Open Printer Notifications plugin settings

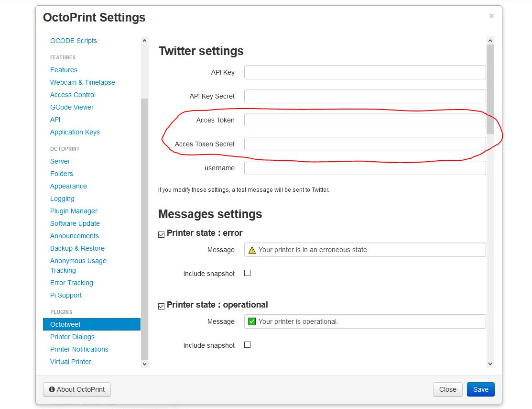click(79, 349)
